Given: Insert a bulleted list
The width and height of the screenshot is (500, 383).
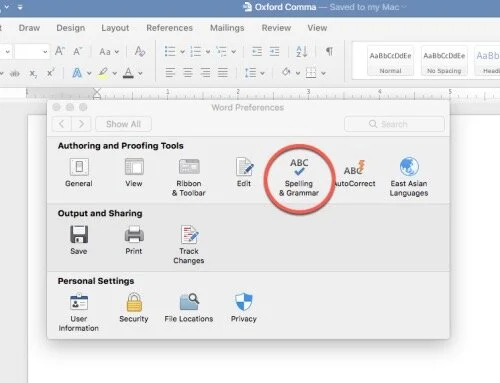Looking at the screenshot, I should point(170,51).
